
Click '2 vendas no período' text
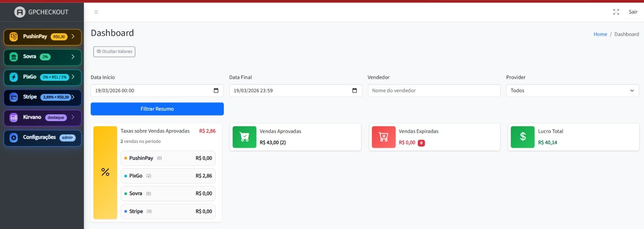click(140, 141)
